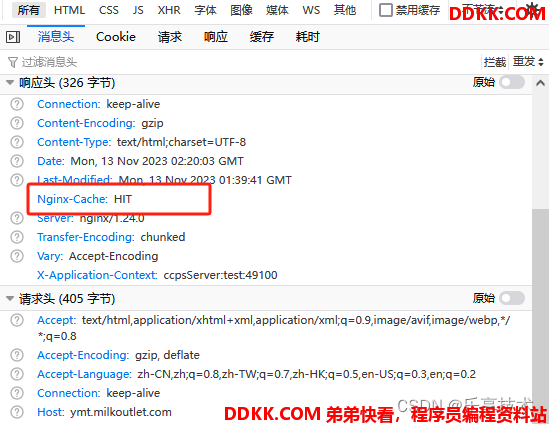Collapse the 响应头 section
This screenshot has height=424, width=549.
(x=10, y=83)
